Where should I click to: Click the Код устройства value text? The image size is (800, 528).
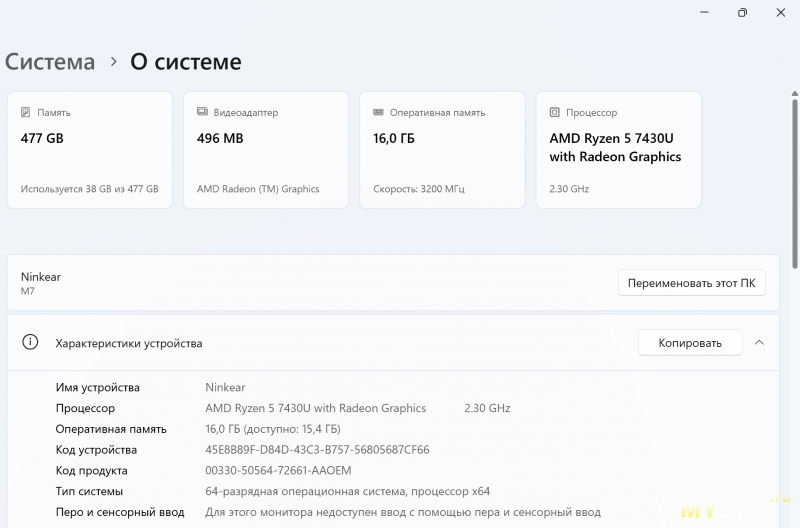click(317, 450)
